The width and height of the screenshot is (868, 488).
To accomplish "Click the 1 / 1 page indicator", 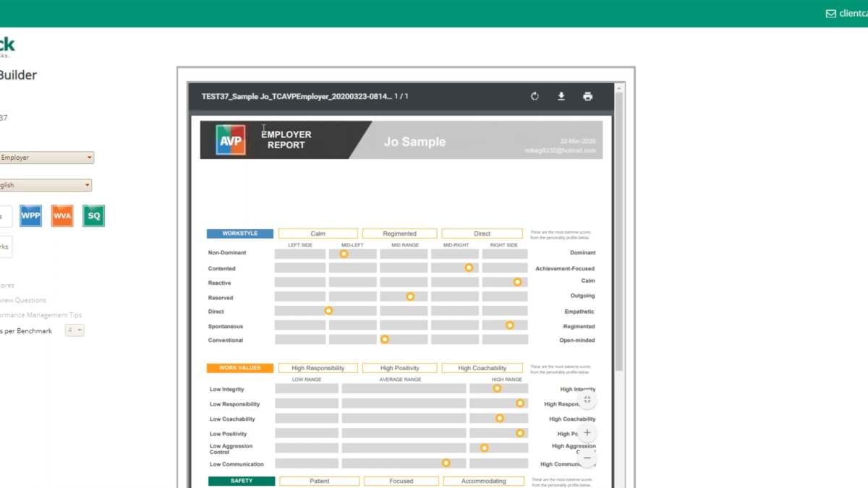I will [401, 96].
